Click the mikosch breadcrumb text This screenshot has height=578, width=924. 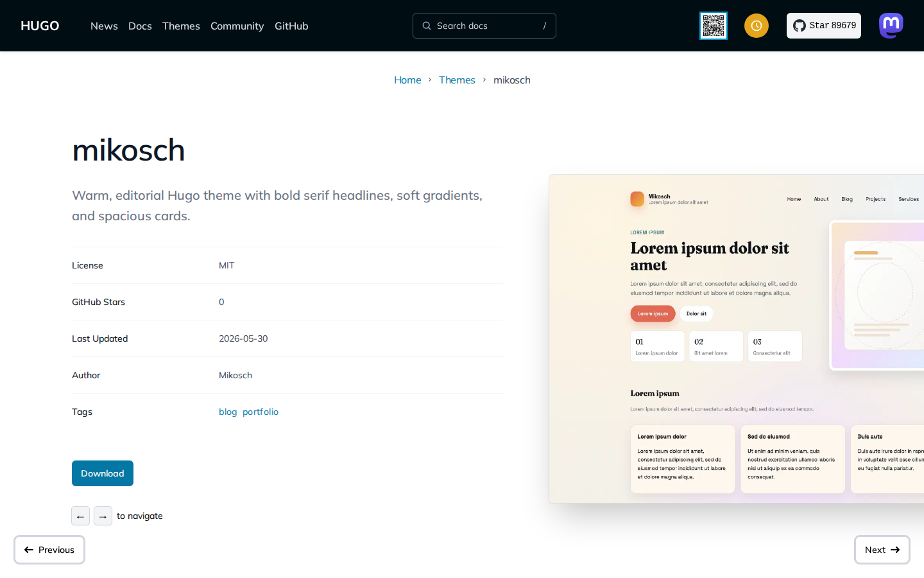click(x=512, y=80)
